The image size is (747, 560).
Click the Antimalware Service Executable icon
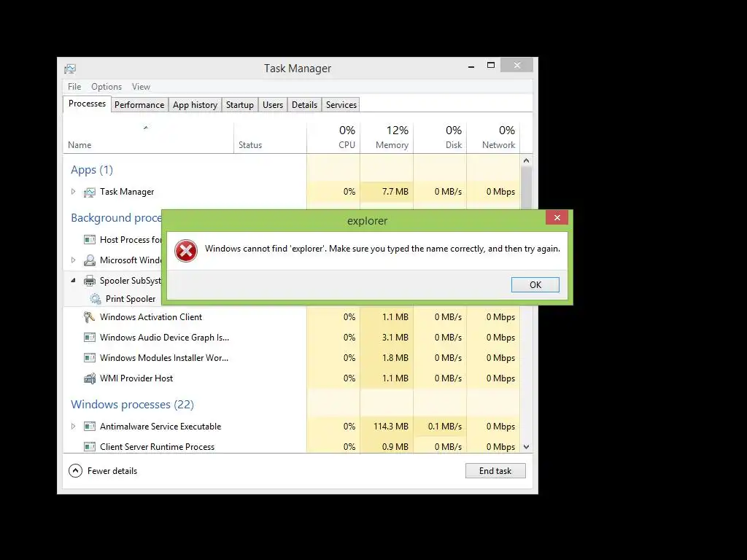pos(89,426)
